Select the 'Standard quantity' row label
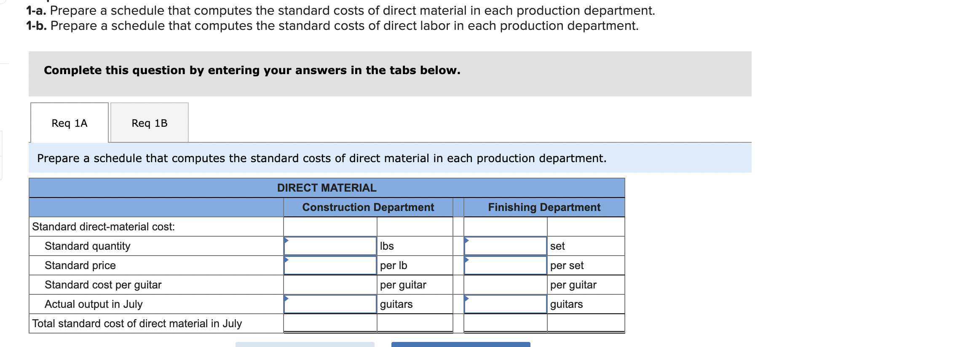 coord(88,246)
